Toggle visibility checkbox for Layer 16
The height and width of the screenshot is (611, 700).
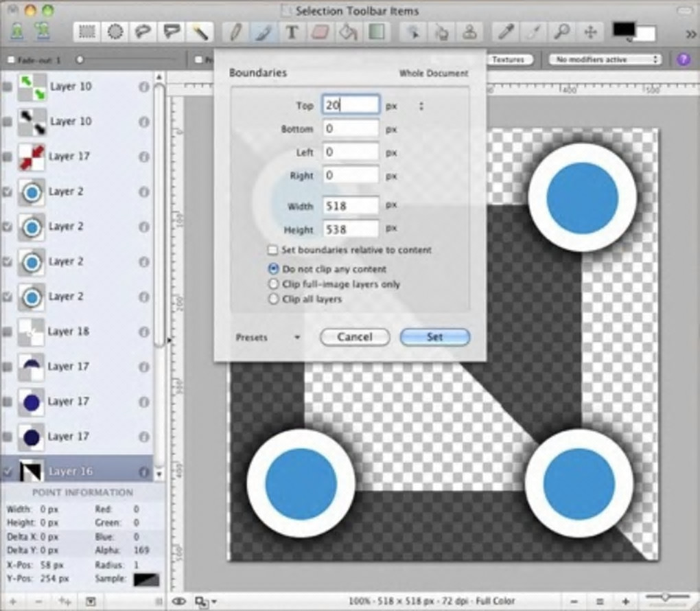(x=7, y=472)
